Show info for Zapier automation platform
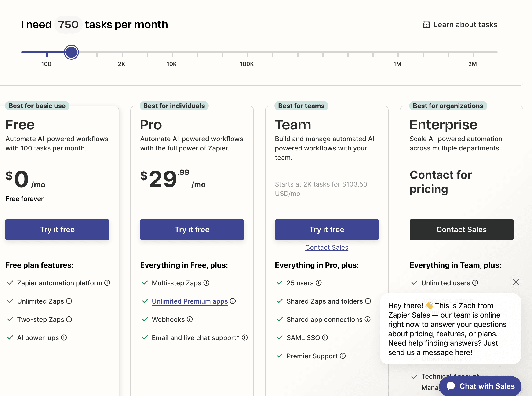This screenshot has width=532, height=396. (x=107, y=283)
